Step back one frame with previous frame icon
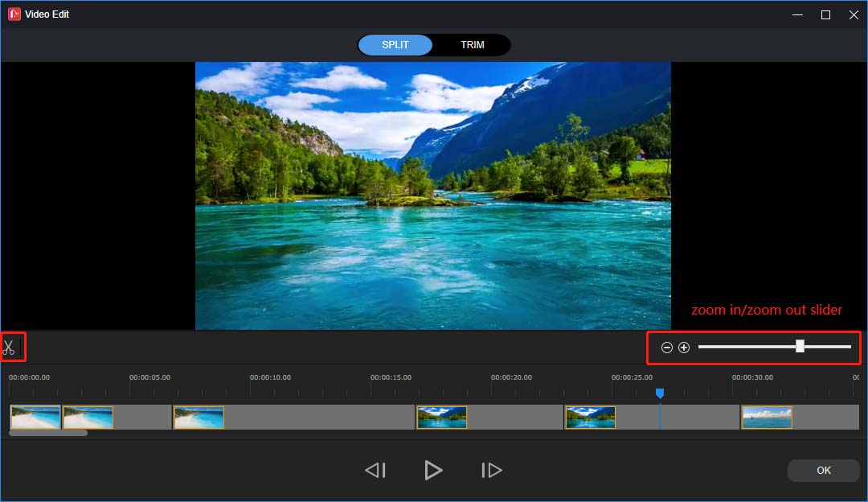The image size is (868, 502). (x=375, y=470)
